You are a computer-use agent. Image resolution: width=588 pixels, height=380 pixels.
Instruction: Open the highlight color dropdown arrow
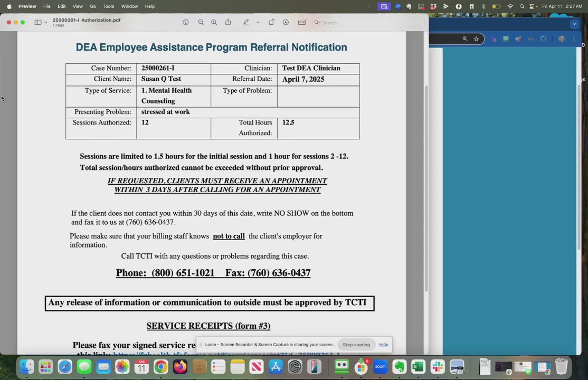[x=258, y=23]
